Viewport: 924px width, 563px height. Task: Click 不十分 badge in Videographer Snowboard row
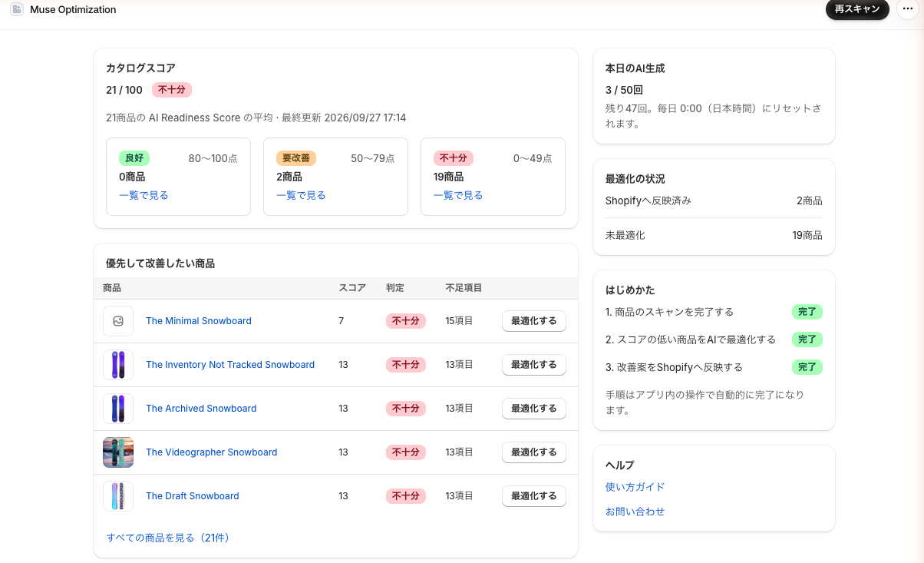[406, 452]
